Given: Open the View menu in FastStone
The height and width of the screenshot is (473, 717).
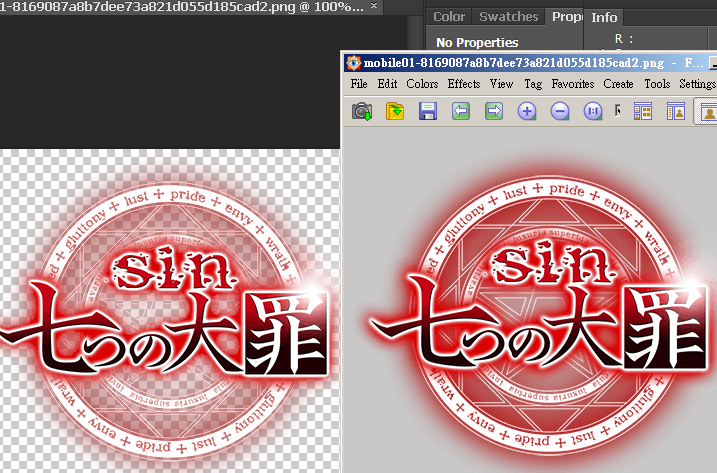Looking at the screenshot, I should [x=502, y=84].
